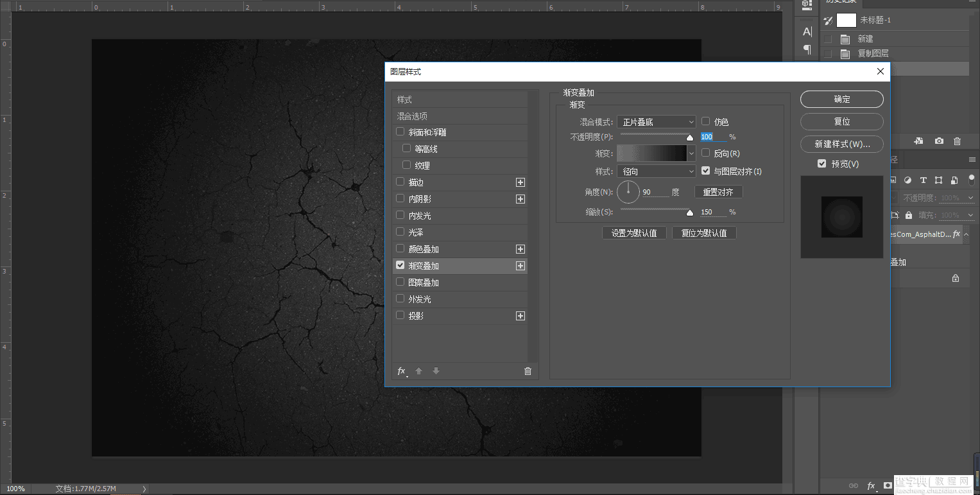The height and width of the screenshot is (495, 980).
Task: Click the plus icon beside 投影
Action: tap(520, 316)
